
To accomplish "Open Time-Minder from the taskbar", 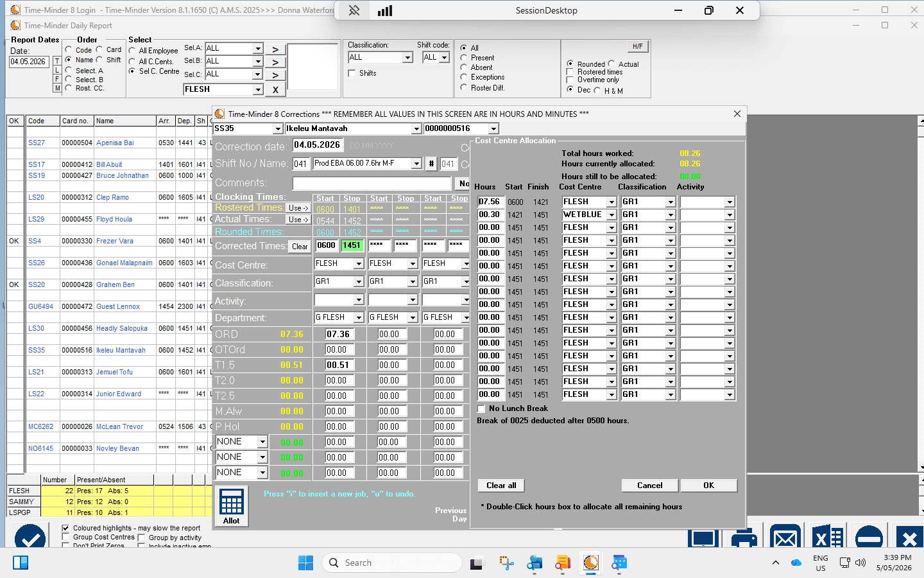I will point(591,563).
